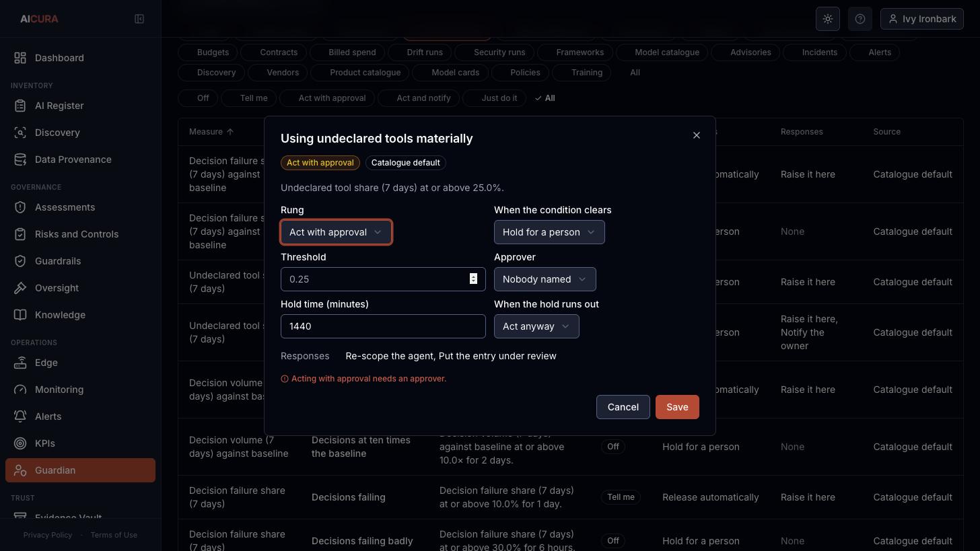The height and width of the screenshot is (551, 980).
Task: Go to Risks and Controls sidebar icon
Action: tap(20, 234)
